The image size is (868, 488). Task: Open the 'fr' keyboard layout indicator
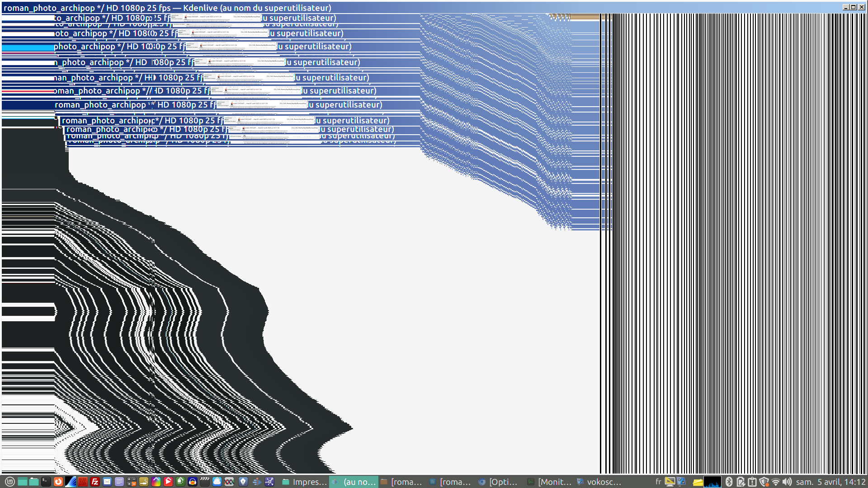click(x=658, y=482)
